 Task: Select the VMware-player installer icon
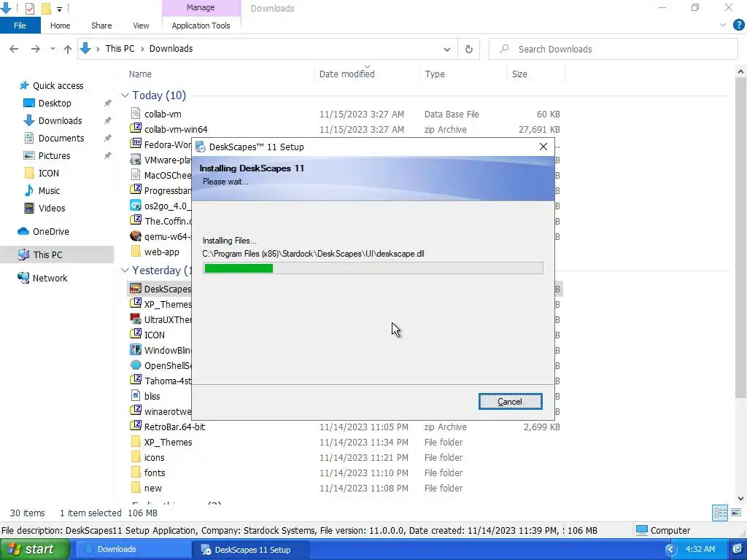click(136, 159)
